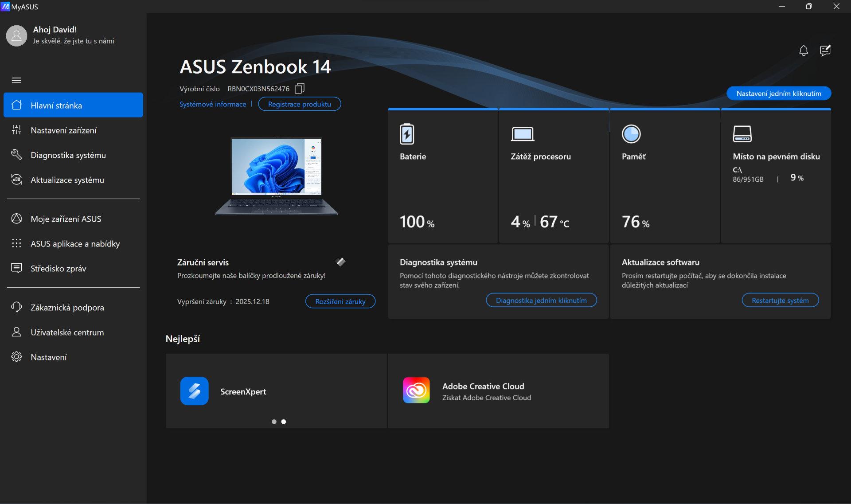Copy serial number with copy icon

(300, 89)
